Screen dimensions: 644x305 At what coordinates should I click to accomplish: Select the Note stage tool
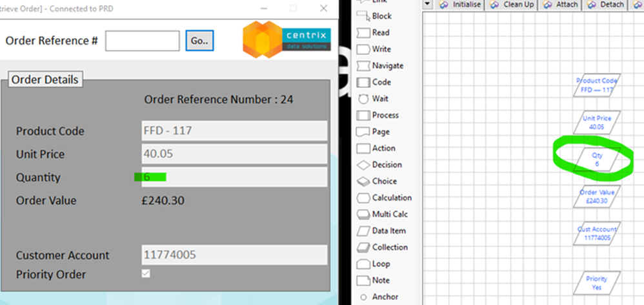click(x=373, y=280)
